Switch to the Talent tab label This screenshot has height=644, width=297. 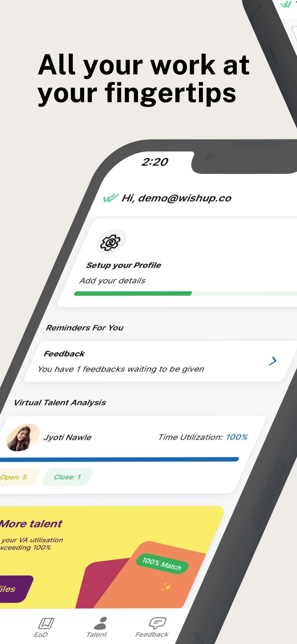[x=97, y=635]
